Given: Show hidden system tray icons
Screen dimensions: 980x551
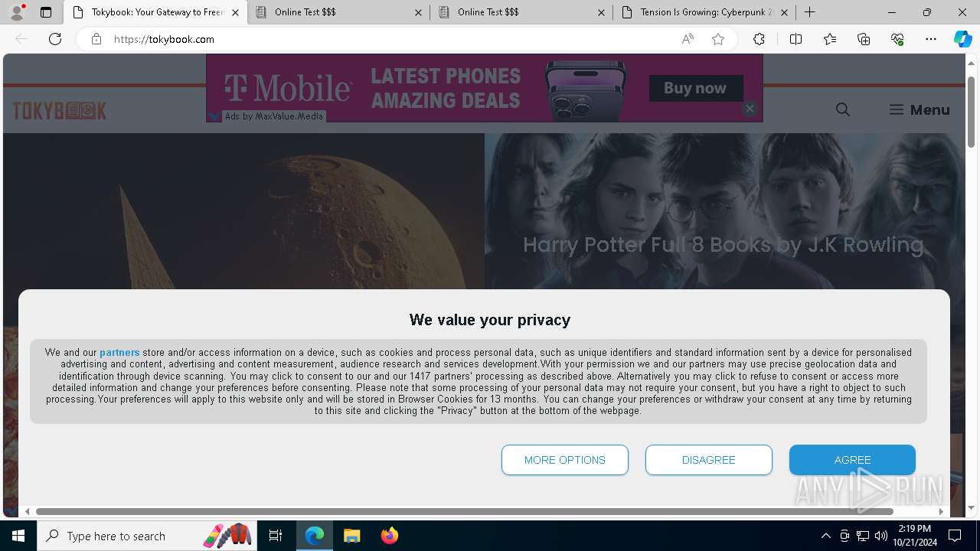Looking at the screenshot, I should point(825,536).
